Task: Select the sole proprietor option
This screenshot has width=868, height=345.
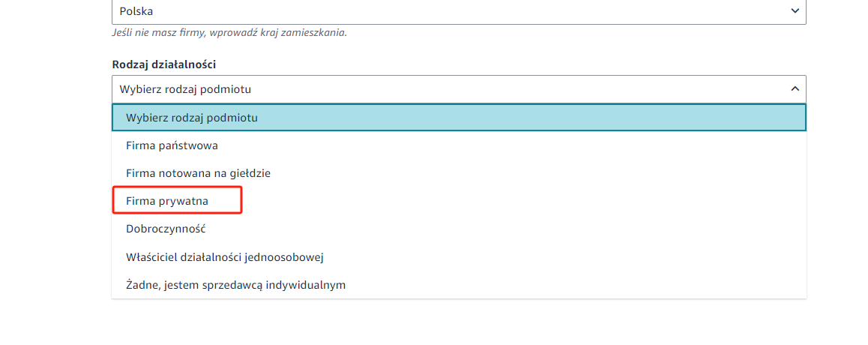Action: point(225,257)
